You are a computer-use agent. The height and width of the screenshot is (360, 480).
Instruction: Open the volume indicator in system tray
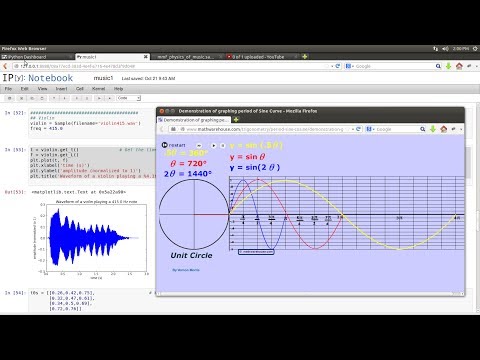click(445, 49)
